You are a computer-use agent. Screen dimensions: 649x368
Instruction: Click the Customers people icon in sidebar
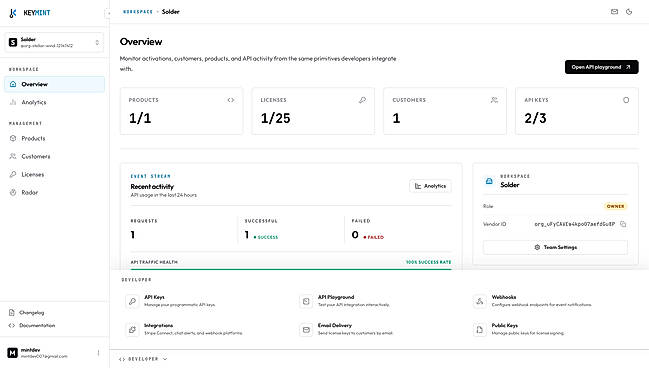coord(13,156)
